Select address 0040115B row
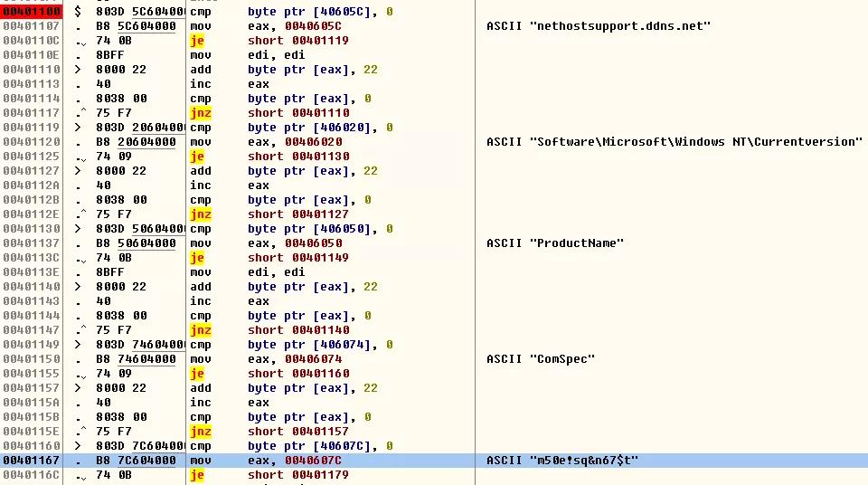 coord(32,417)
